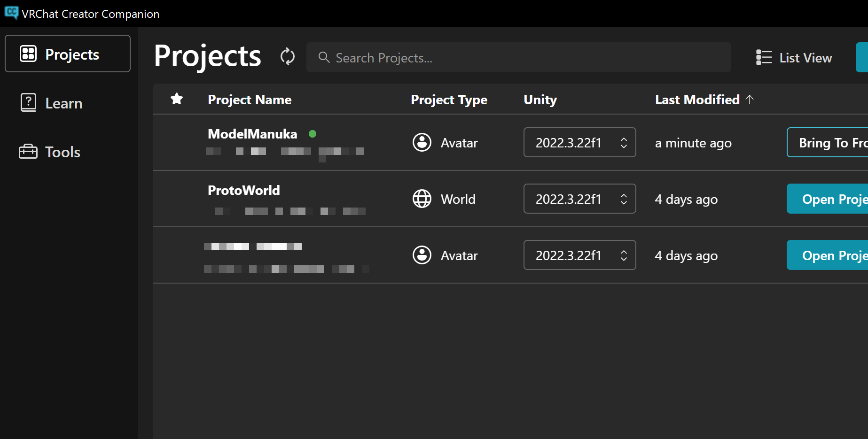Expand Unity version selector for ProtoWorld
Image resolution: width=868 pixels, height=439 pixels.
(579, 199)
